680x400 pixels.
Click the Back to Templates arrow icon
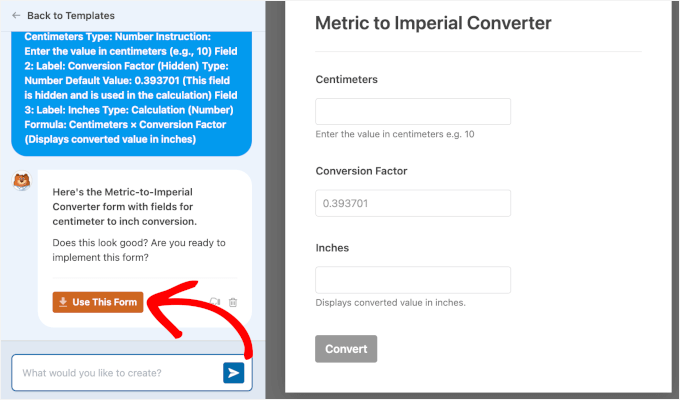16,16
